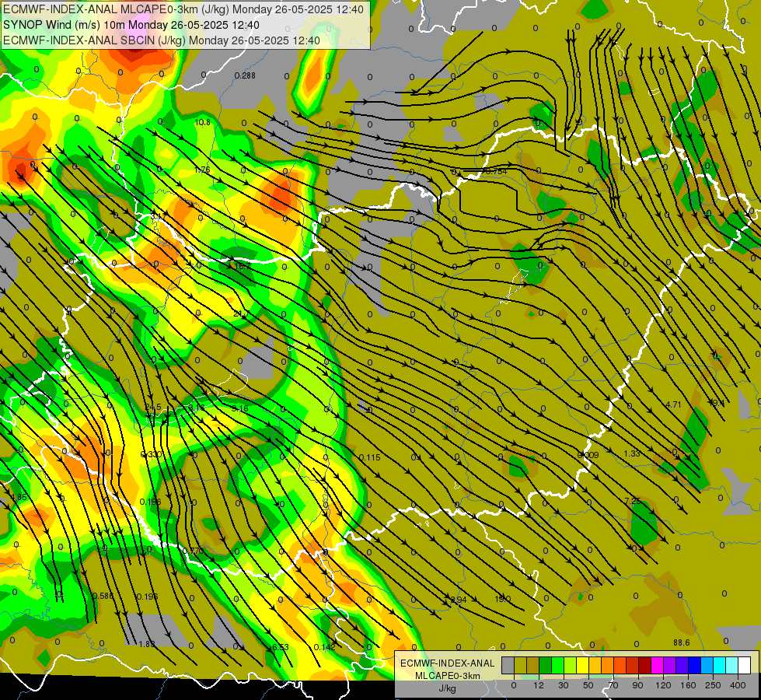Select the 88.6 value near bottom right
This screenshot has width=761, height=700.
682,642
